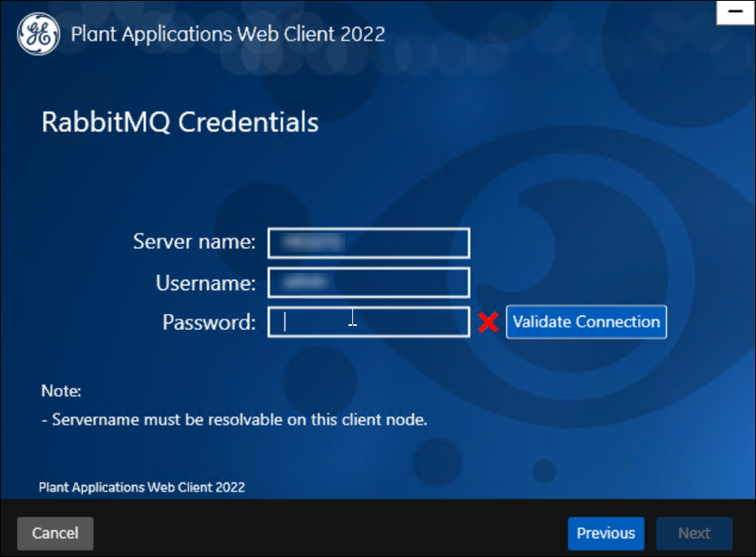
Task: Focus the Server name input field
Action: pos(369,243)
